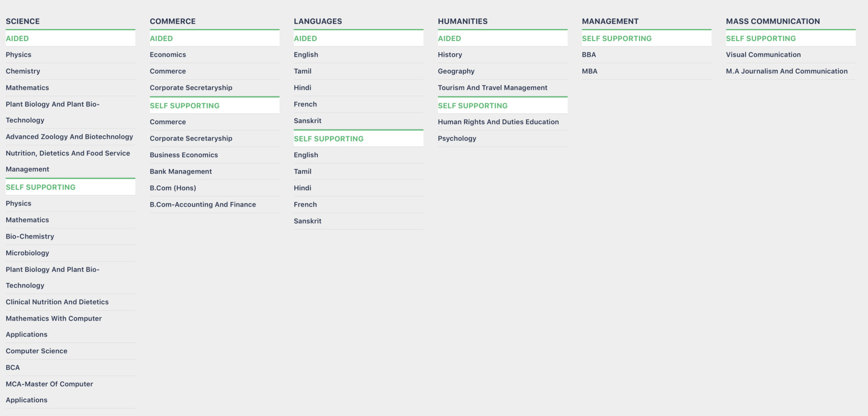868x416 pixels.
Task: Open French under Languages Self Supporting
Action: (x=305, y=204)
